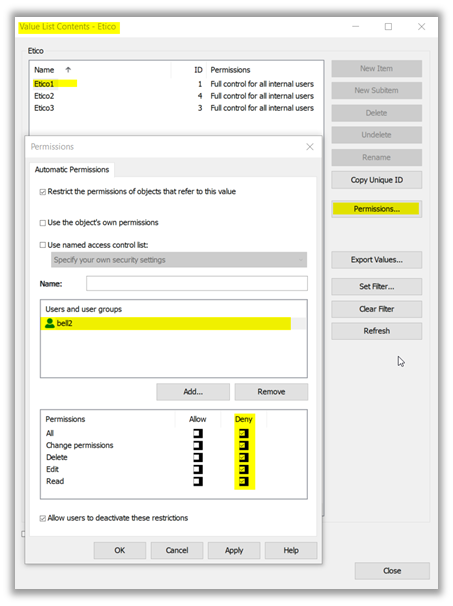Screen dimensions: 453x606
Task: Click Cancel in the Permissions dialog
Action: [x=177, y=550]
